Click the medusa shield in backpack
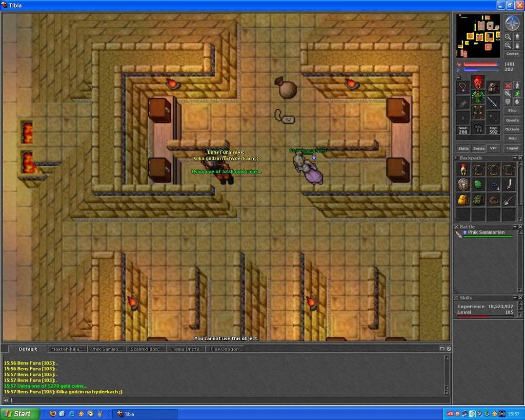 463,185
